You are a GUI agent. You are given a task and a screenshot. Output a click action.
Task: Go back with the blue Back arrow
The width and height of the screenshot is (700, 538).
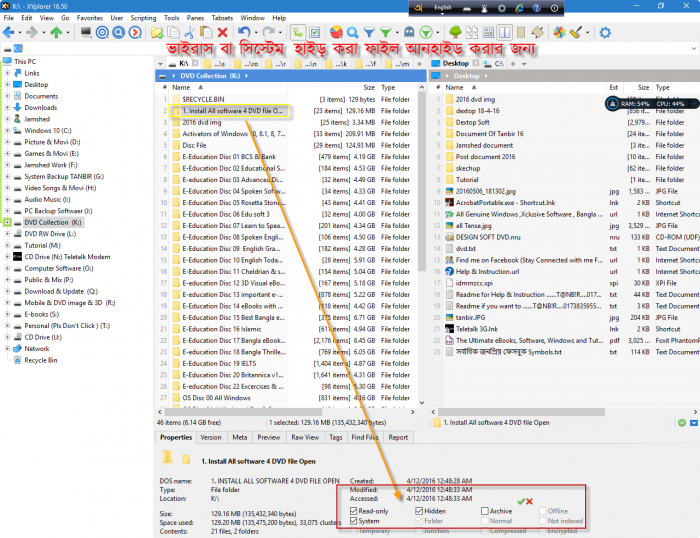(8, 32)
